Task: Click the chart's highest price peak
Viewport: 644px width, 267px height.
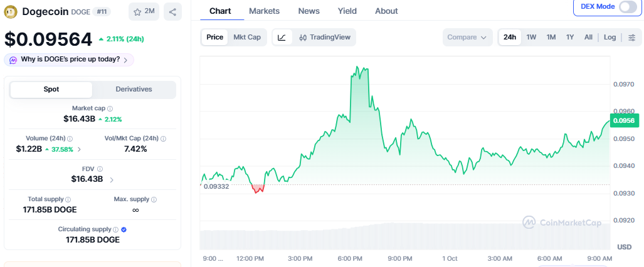Action: click(357, 66)
